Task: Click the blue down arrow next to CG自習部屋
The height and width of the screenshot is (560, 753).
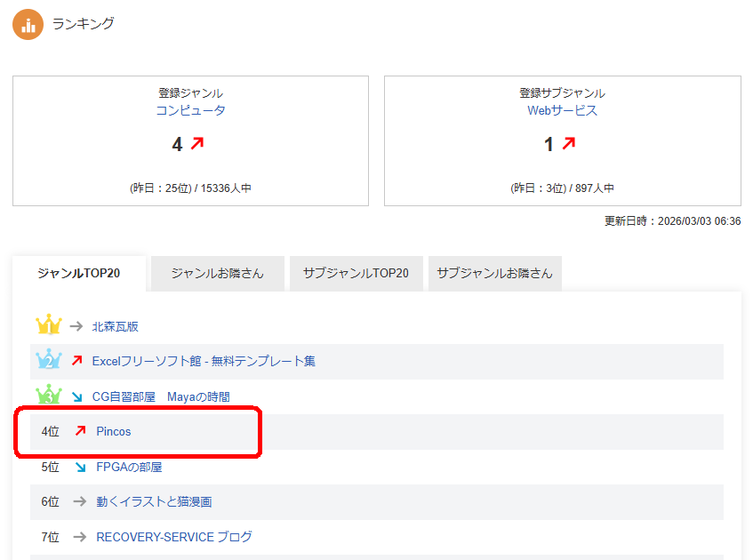Action: pyautogui.click(x=76, y=396)
